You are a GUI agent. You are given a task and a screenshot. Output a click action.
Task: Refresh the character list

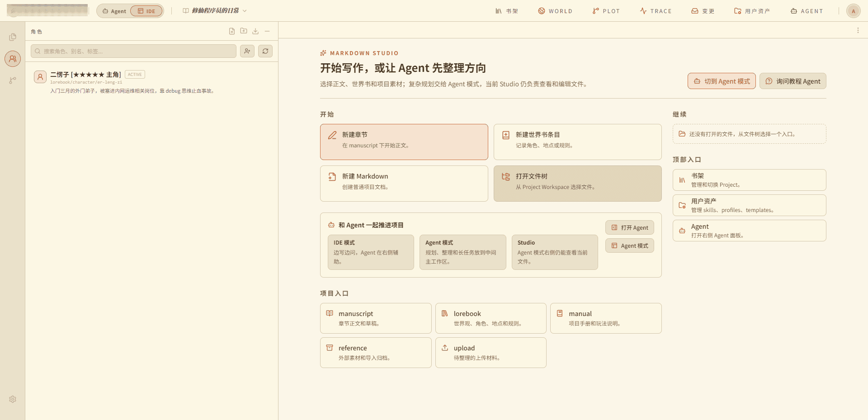click(265, 51)
